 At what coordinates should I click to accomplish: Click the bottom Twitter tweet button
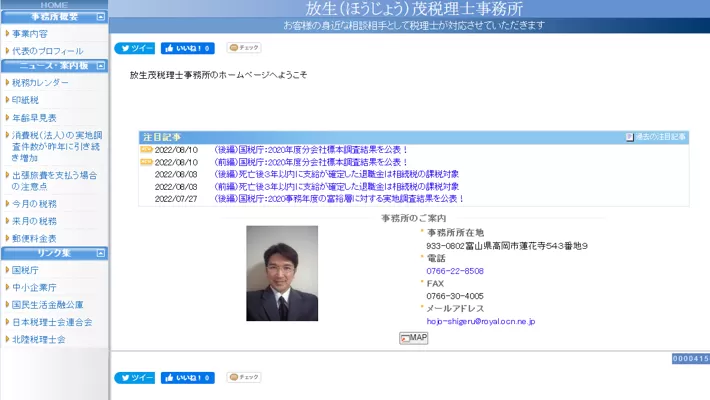coord(134,378)
